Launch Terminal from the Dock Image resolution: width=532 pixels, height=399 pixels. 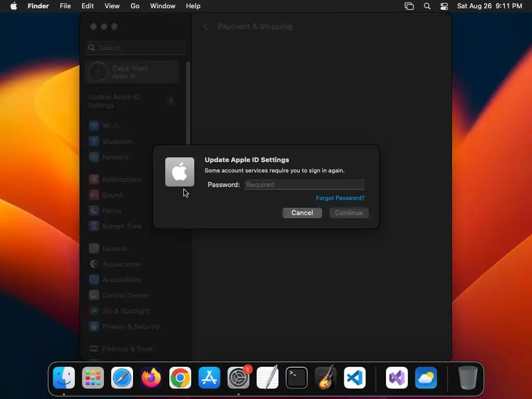[x=297, y=378]
